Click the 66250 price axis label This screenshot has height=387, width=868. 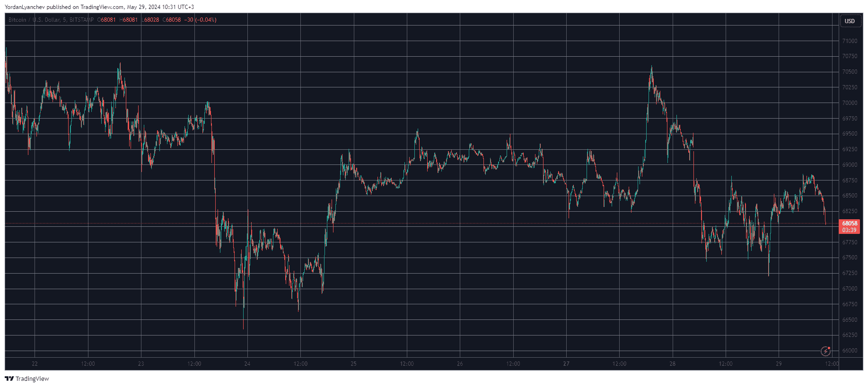(x=850, y=335)
